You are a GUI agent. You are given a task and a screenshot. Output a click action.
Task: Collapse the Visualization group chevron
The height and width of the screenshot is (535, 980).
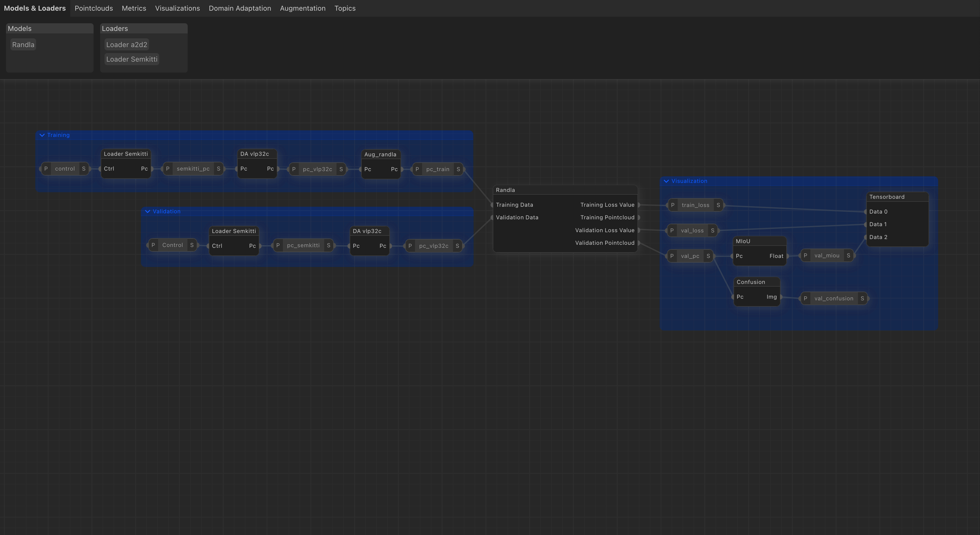666,181
